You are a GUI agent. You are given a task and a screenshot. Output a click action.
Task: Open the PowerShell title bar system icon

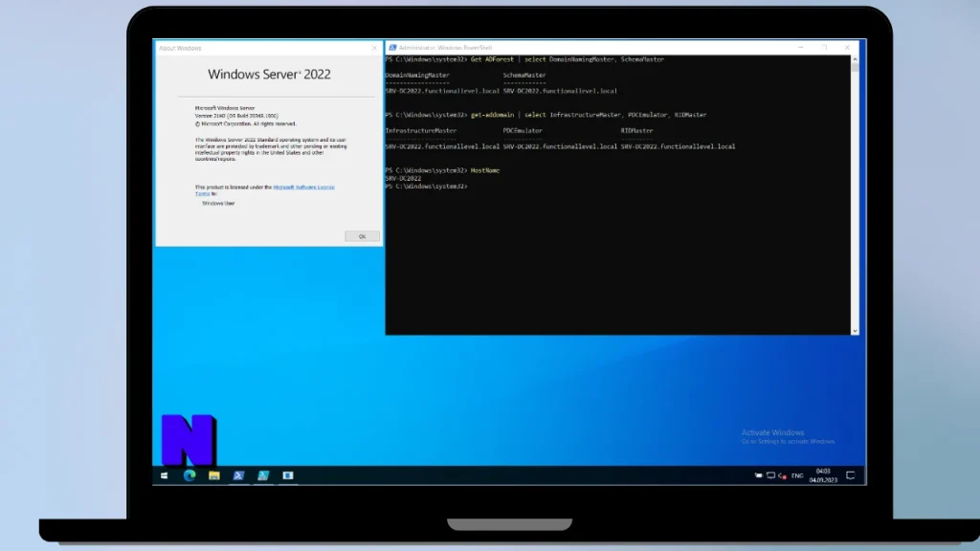[392, 48]
